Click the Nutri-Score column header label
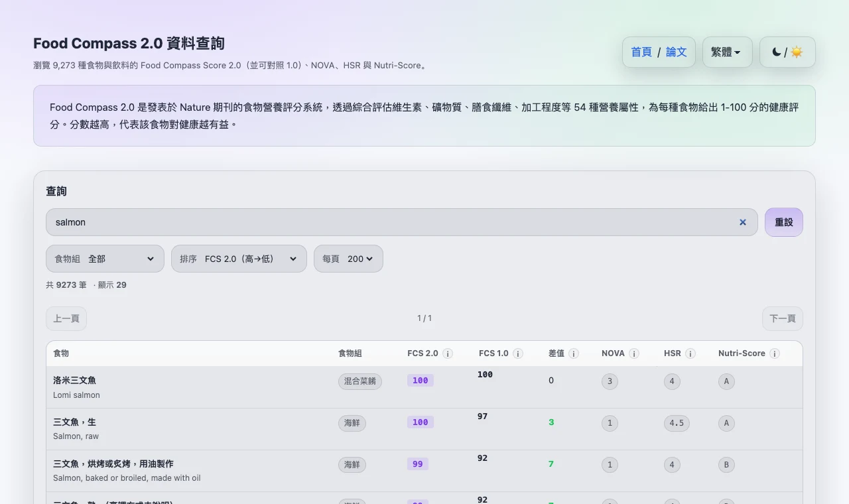 tap(742, 353)
